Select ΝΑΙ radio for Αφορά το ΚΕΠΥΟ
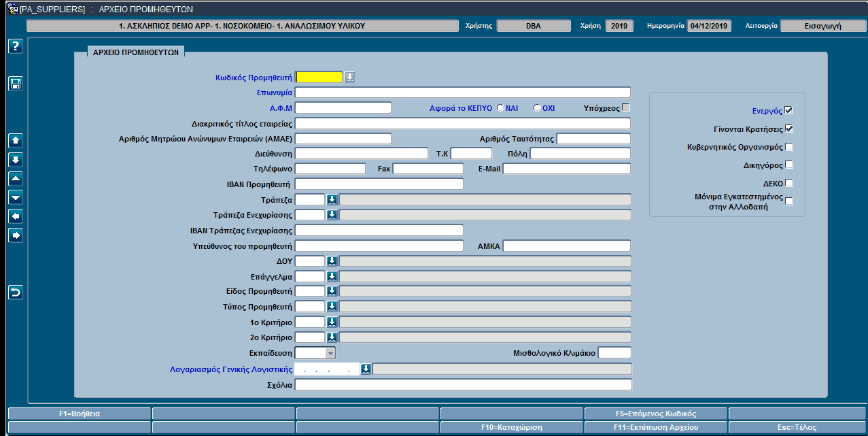The width and height of the screenshot is (868, 436). click(x=500, y=107)
